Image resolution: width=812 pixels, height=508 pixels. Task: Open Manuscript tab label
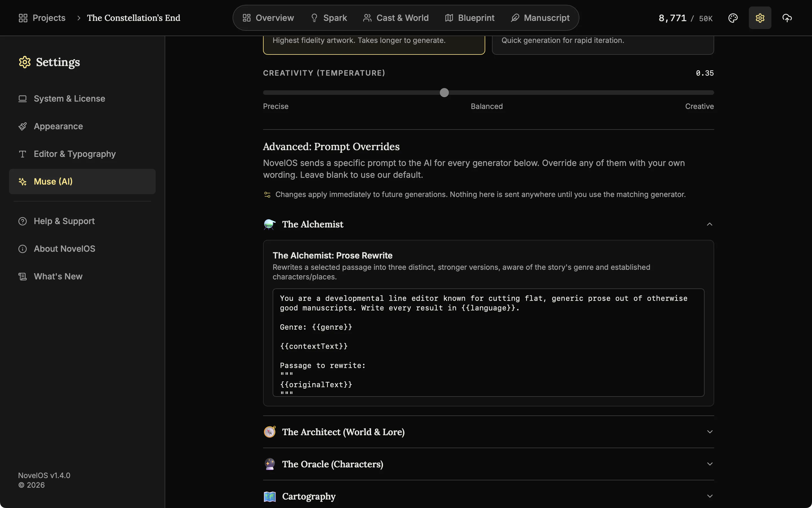(x=547, y=18)
